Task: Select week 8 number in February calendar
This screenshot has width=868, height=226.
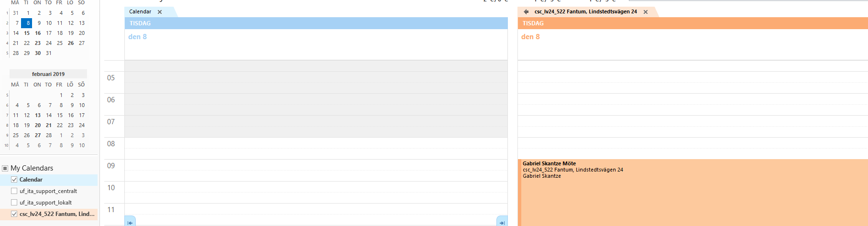Action: (7, 125)
